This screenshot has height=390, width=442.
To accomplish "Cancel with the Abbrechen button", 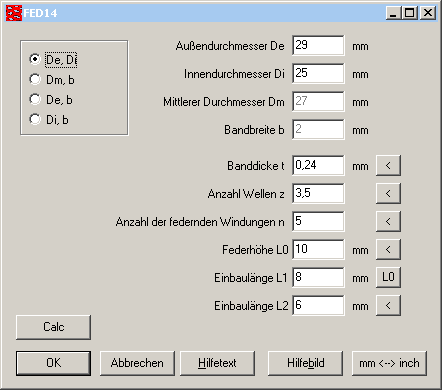I will [137, 363].
